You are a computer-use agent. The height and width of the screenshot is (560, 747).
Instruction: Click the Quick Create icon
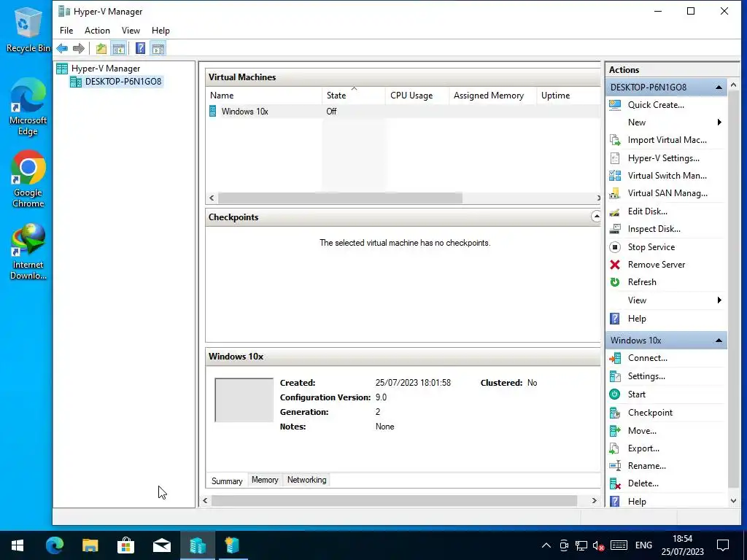pos(615,105)
